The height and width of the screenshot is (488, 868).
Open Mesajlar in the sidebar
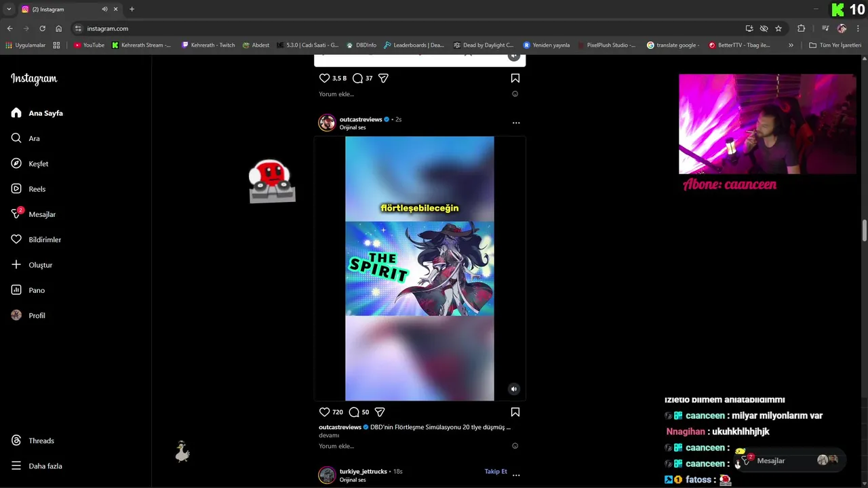pyautogui.click(x=33, y=214)
